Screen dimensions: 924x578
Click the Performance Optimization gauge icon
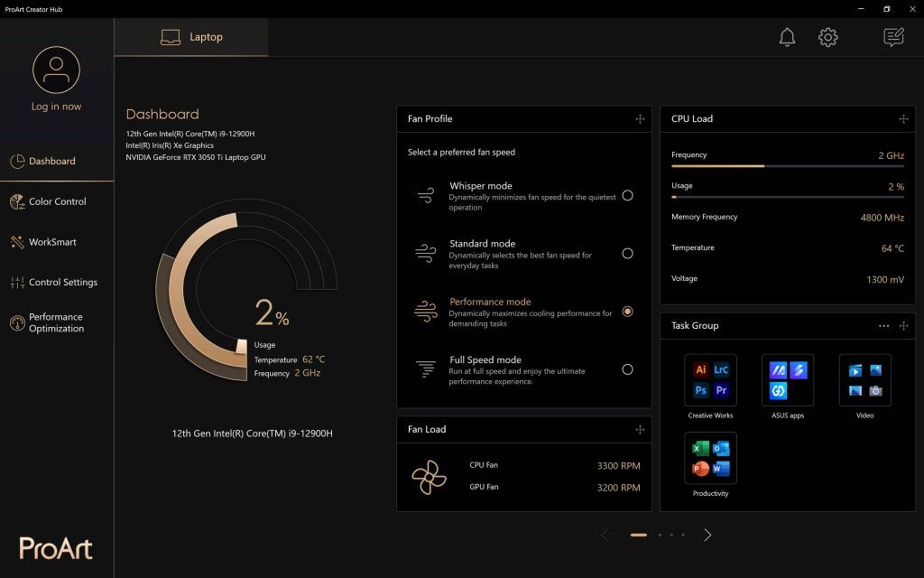[x=17, y=322]
